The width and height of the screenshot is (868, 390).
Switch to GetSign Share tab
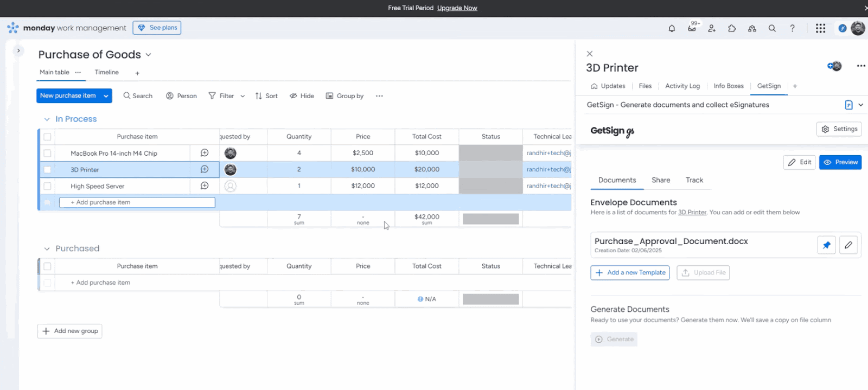coord(661,180)
